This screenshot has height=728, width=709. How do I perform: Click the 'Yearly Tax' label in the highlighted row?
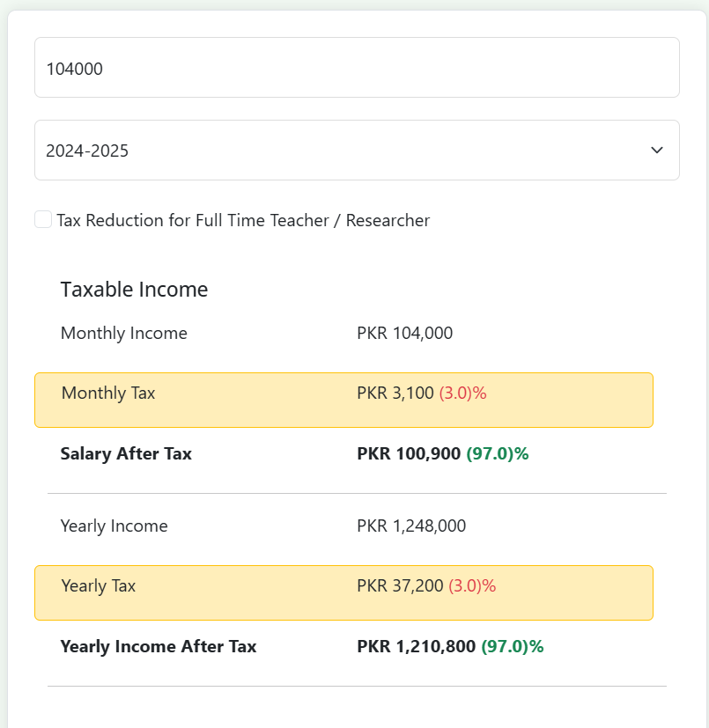(99, 586)
